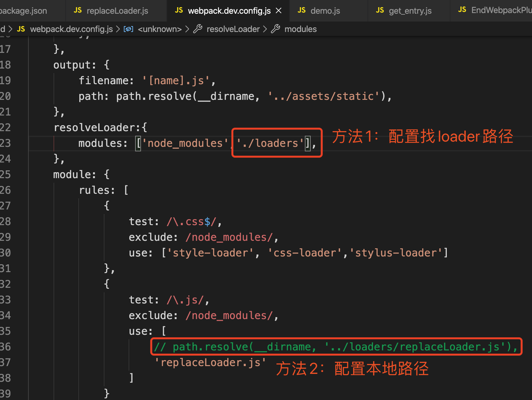Switch to the replaceLoader.js tab

point(111,11)
